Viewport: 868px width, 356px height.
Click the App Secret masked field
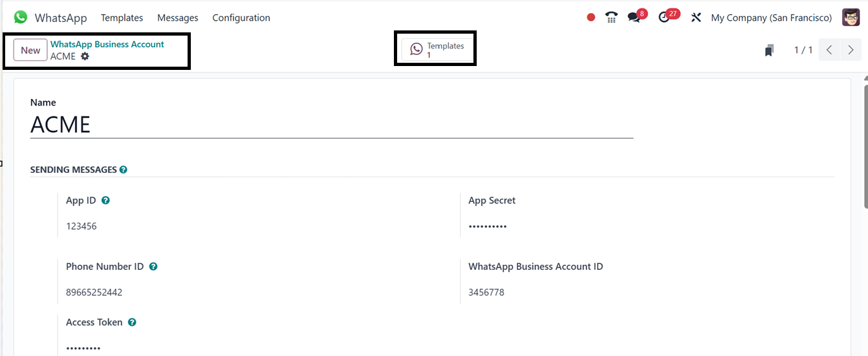(488, 227)
